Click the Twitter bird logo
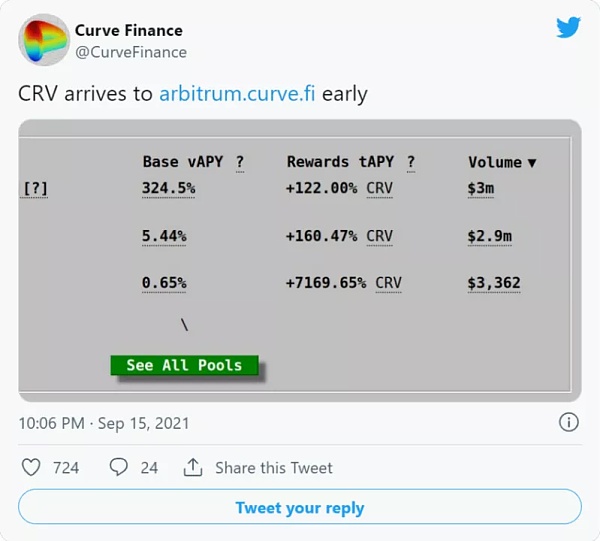This screenshot has height=541, width=600. pyautogui.click(x=568, y=28)
